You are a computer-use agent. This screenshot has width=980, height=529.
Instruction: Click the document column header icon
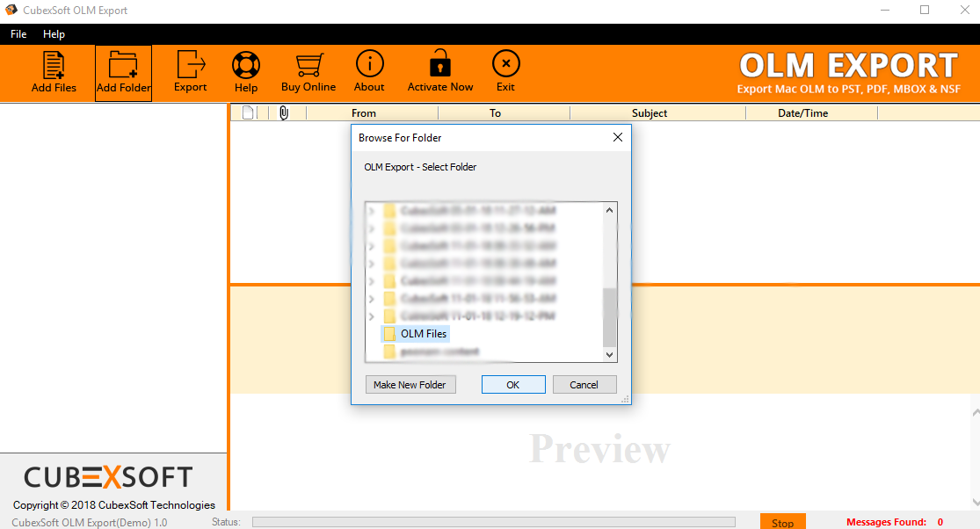pyautogui.click(x=248, y=113)
